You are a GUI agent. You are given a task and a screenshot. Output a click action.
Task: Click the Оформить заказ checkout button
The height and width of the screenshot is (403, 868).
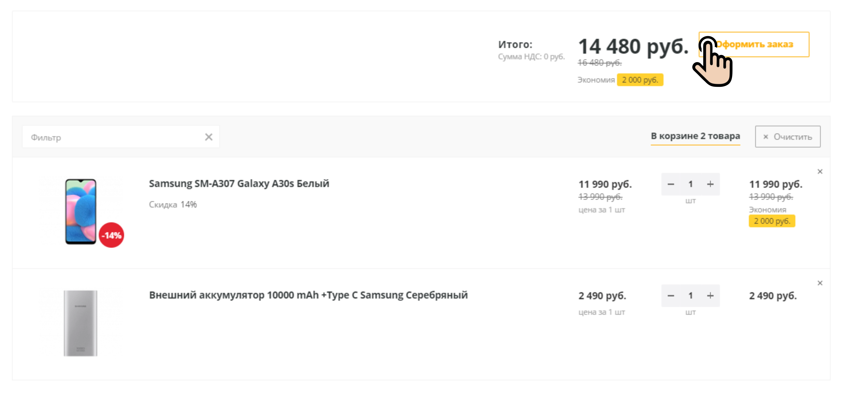tap(754, 45)
